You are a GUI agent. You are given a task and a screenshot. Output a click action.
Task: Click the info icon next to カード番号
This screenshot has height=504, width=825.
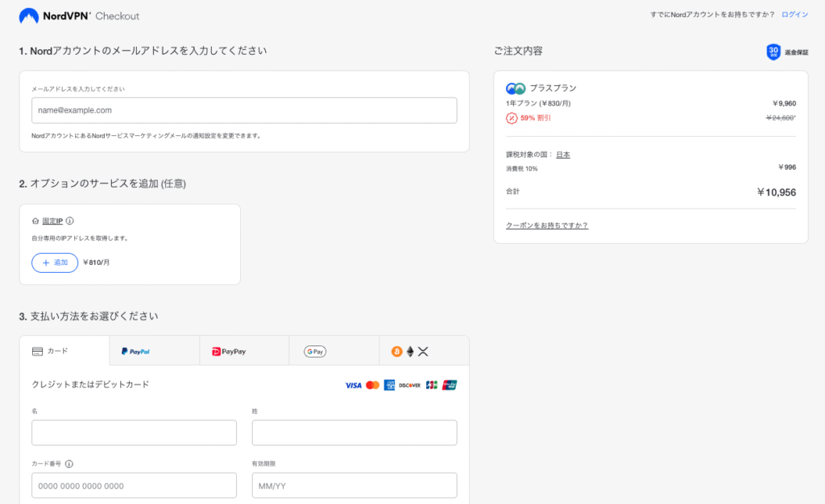68,464
